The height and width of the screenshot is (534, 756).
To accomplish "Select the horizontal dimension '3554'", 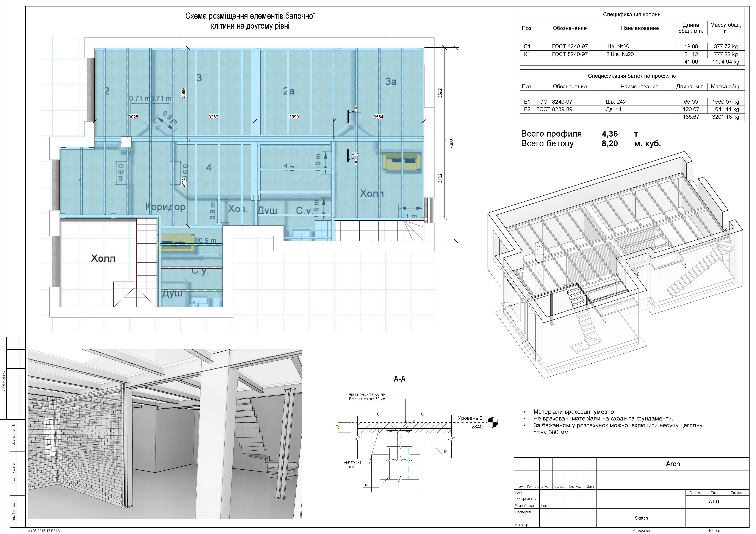I will coord(378,117).
